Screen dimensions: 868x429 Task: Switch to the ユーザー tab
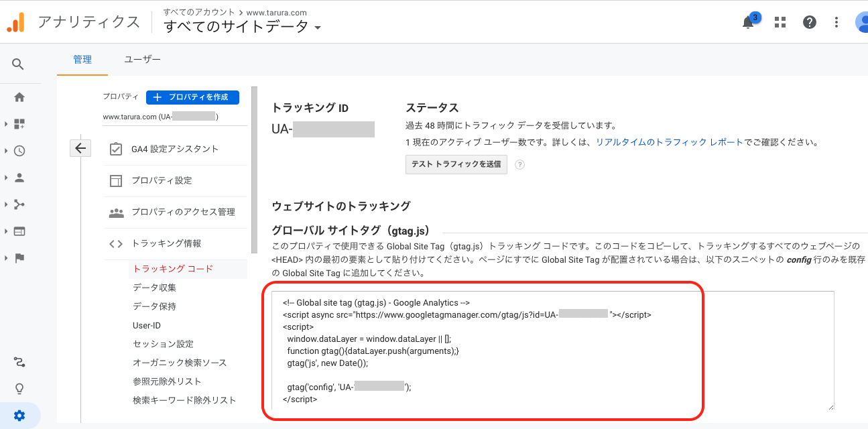point(143,60)
